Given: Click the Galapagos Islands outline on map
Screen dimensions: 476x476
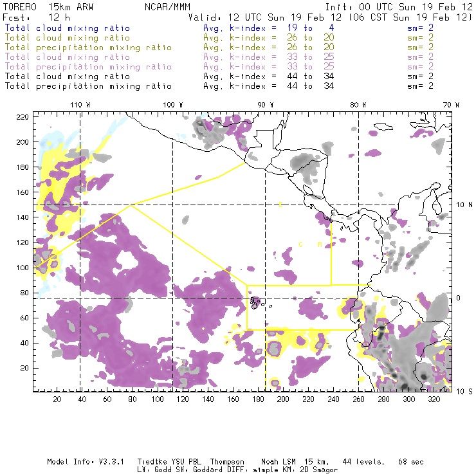Looking at the screenshot, I should [x=256, y=301].
